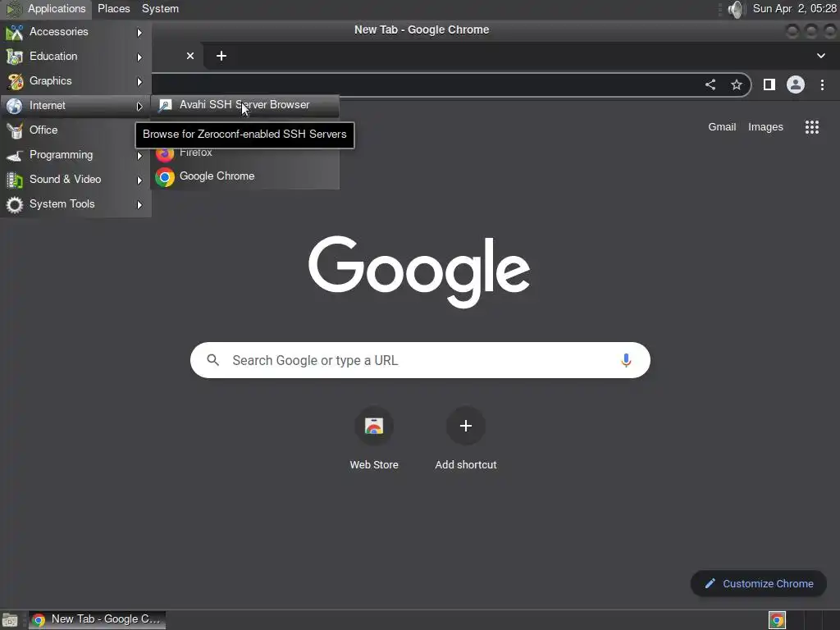This screenshot has width=840, height=630.
Task: Launch Firefox from the Internet submenu
Action: [245, 153]
